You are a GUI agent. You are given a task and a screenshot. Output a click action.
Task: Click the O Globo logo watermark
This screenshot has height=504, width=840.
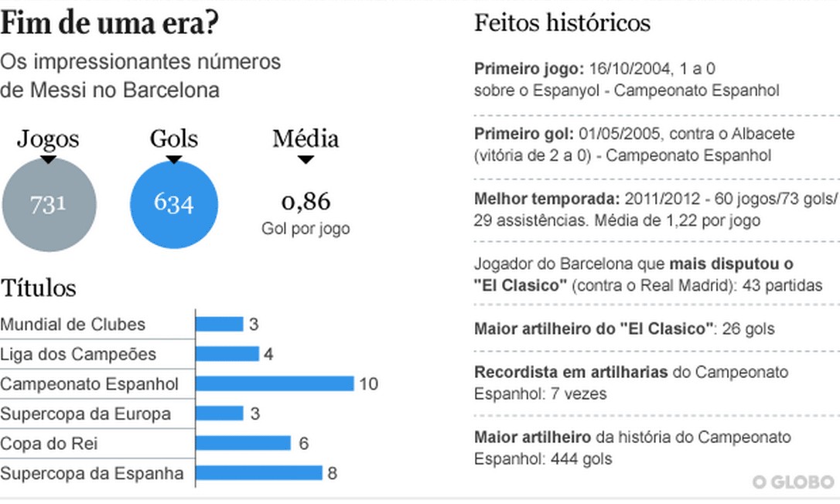coord(794,482)
